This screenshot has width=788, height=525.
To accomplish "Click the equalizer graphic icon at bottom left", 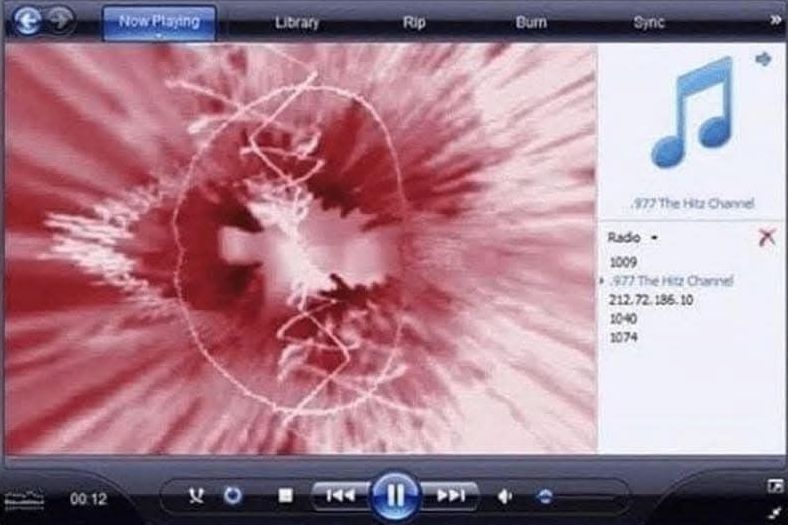I will tap(24, 499).
